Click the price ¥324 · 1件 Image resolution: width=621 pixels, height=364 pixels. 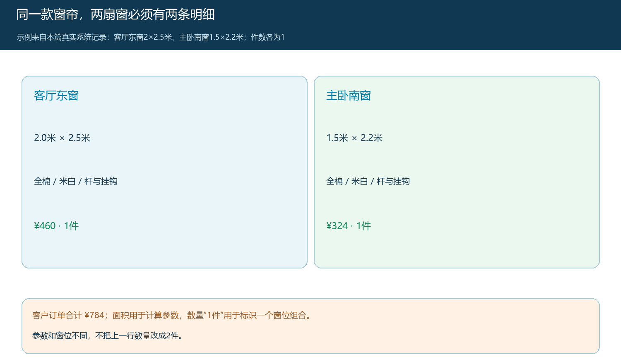[x=349, y=226]
